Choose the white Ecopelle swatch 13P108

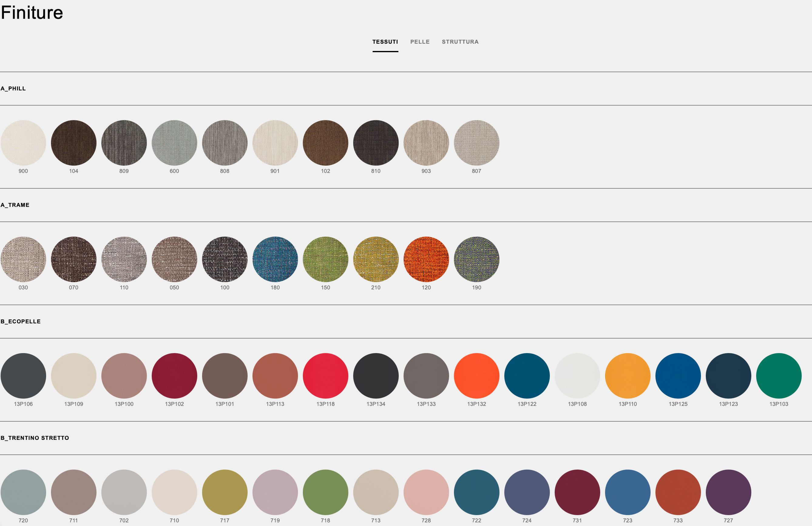click(577, 376)
